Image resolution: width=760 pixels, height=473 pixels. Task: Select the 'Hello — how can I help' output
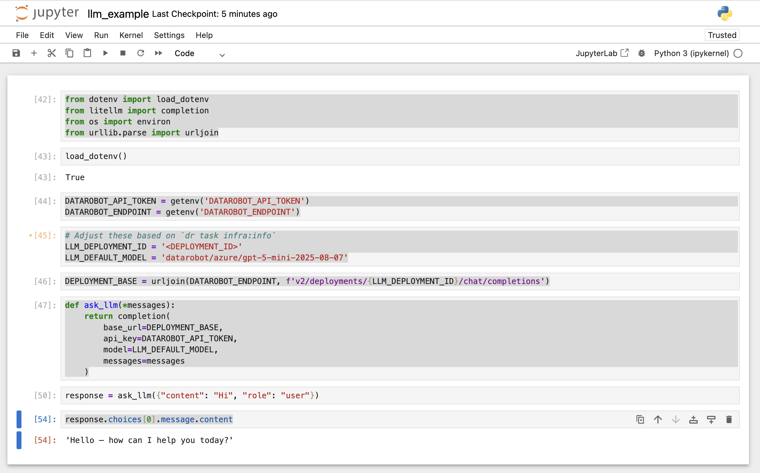(x=149, y=440)
